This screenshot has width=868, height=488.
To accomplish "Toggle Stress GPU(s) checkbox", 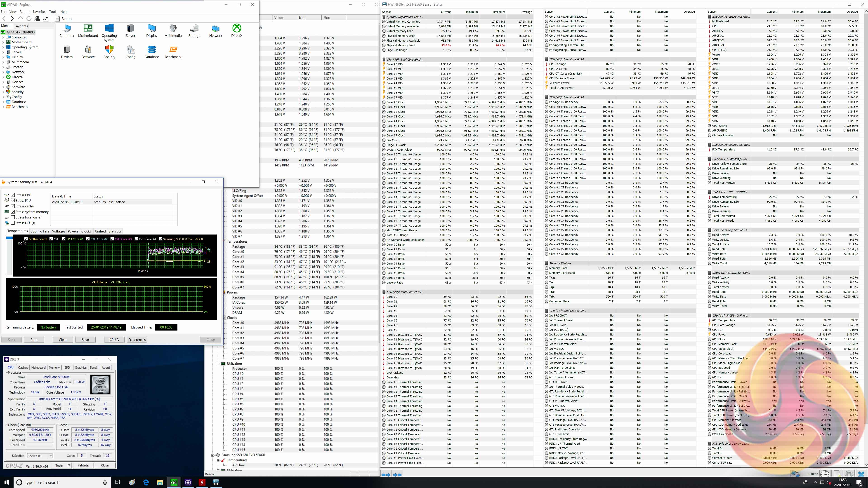I will (x=13, y=223).
